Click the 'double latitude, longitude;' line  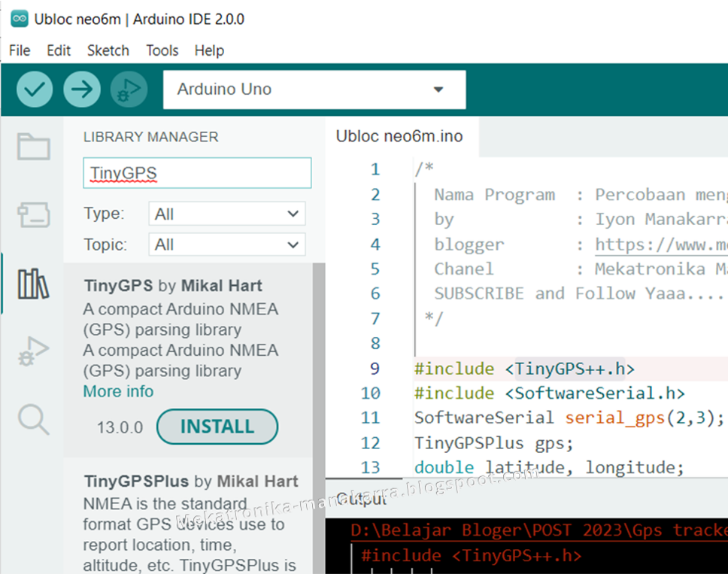click(x=549, y=467)
